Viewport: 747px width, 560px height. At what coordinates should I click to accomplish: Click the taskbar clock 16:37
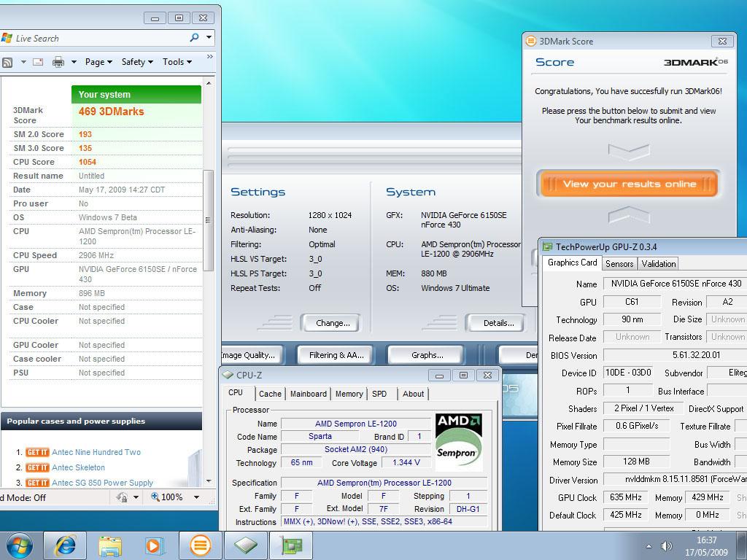706,540
